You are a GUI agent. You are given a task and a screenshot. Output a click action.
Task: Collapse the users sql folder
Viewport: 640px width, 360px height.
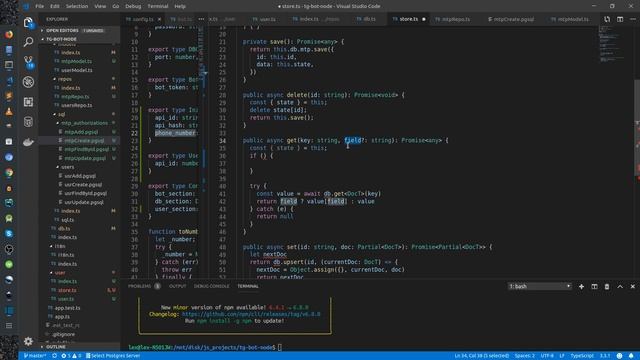pos(67,167)
